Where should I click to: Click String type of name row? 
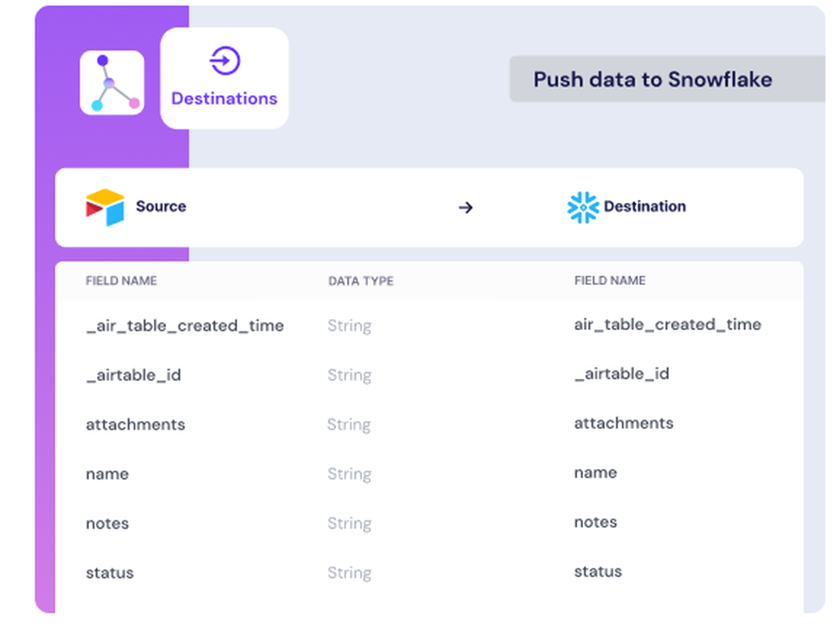point(349,474)
